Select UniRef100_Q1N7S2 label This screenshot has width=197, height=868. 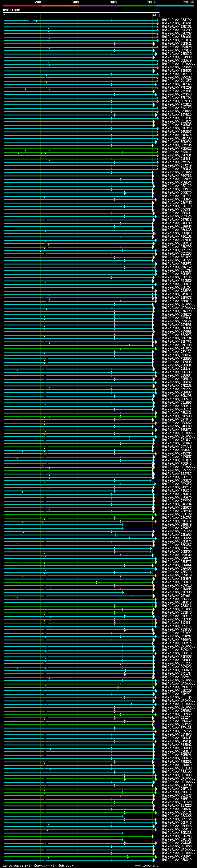click(x=177, y=267)
